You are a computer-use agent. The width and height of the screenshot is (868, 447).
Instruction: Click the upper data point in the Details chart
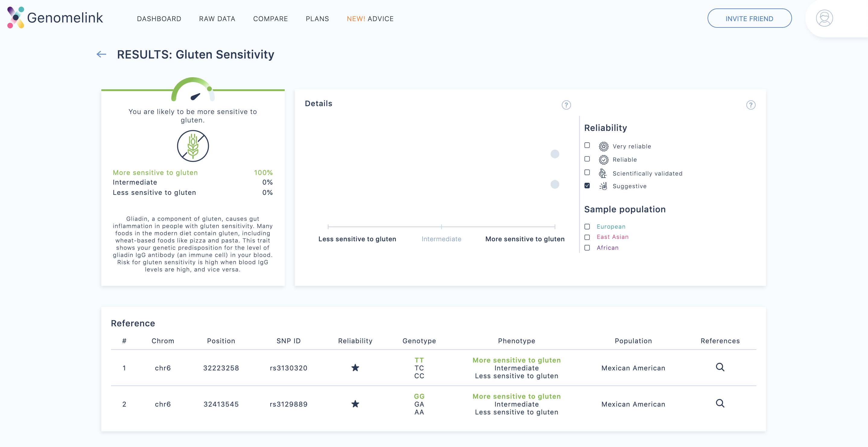[x=555, y=154]
